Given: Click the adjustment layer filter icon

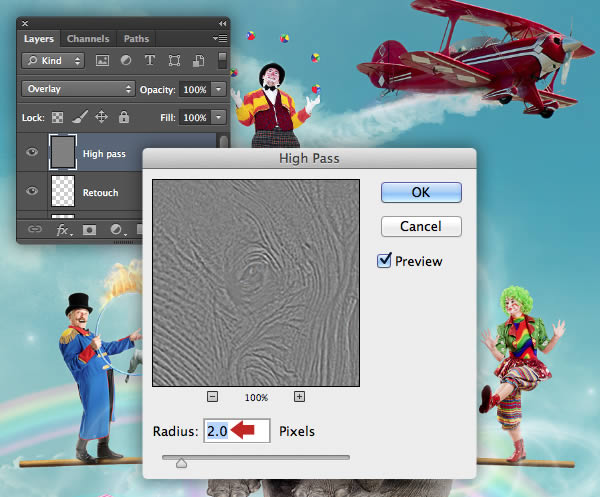Looking at the screenshot, I should click(126, 60).
